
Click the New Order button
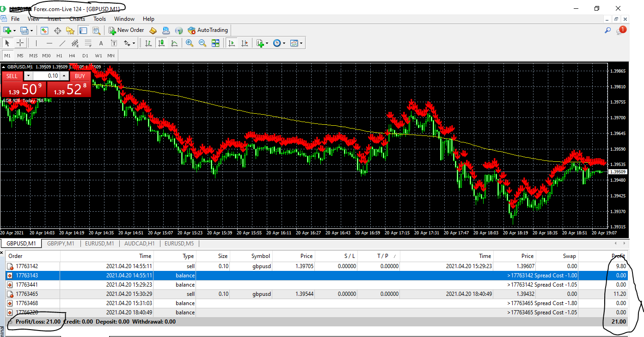pos(127,30)
